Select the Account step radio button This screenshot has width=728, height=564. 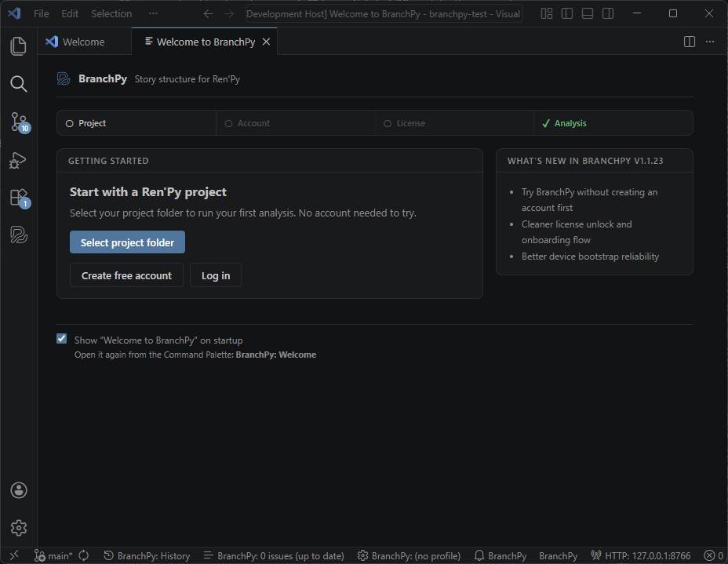(228, 122)
